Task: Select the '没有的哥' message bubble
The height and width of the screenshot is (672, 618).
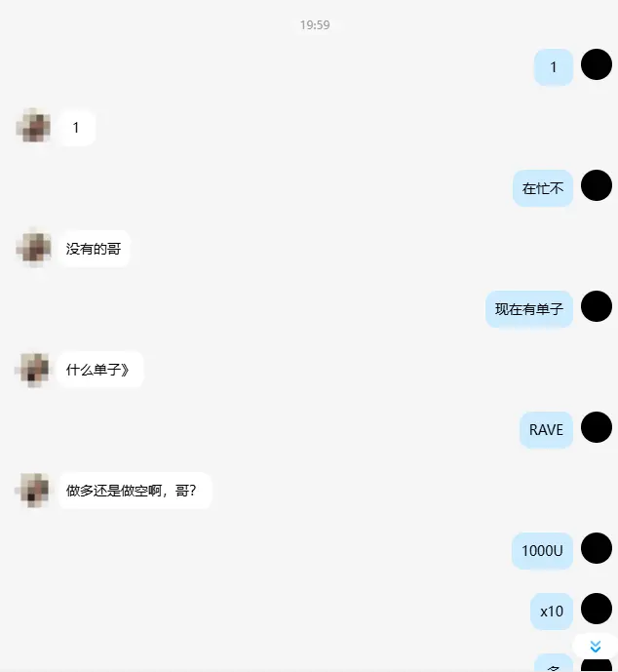Action: [94, 249]
